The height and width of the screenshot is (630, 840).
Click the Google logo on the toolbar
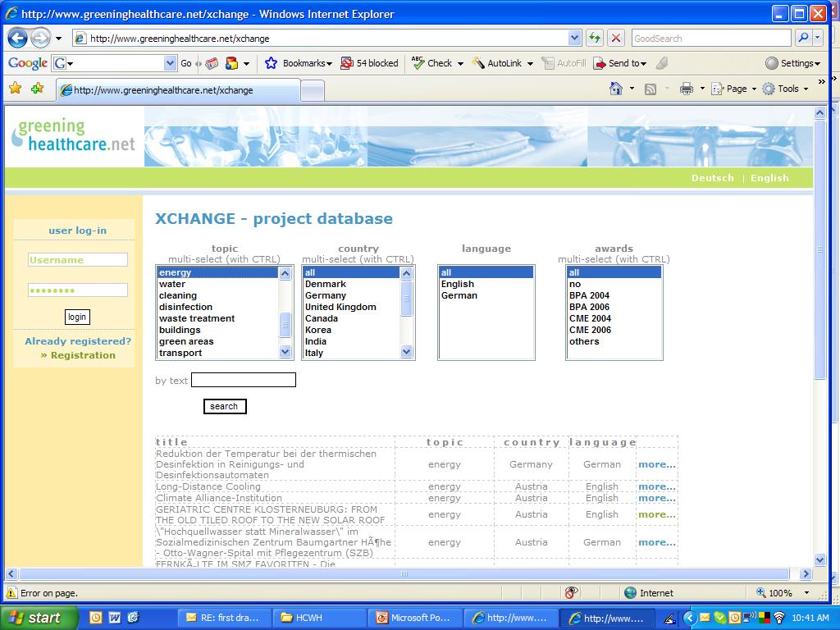(x=28, y=63)
